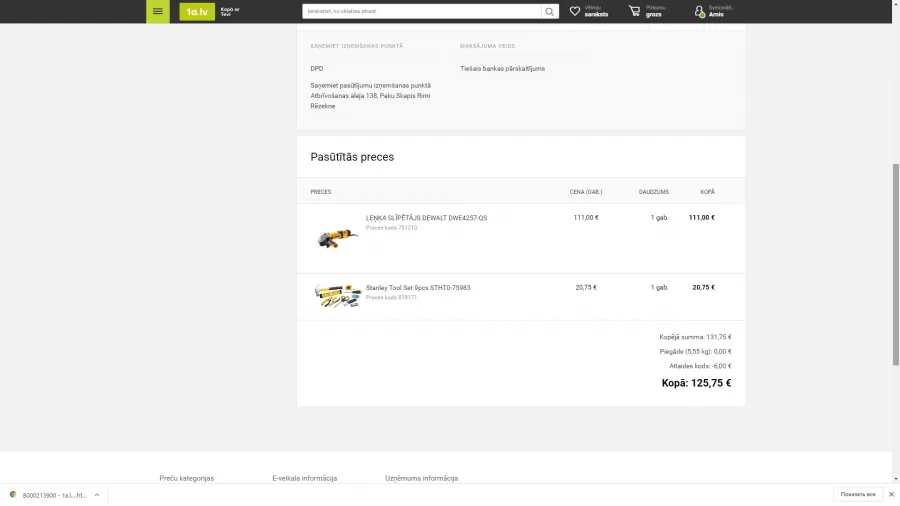Open the LEŅĶA SLĪPĒTĀJS DEWALT DWE4257-QS link

[x=426, y=218]
